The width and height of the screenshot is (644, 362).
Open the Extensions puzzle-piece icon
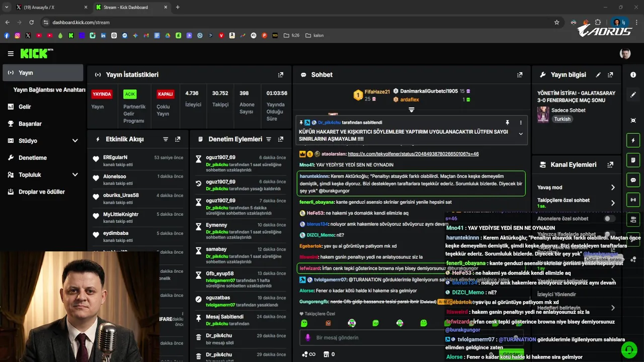click(x=598, y=22)
